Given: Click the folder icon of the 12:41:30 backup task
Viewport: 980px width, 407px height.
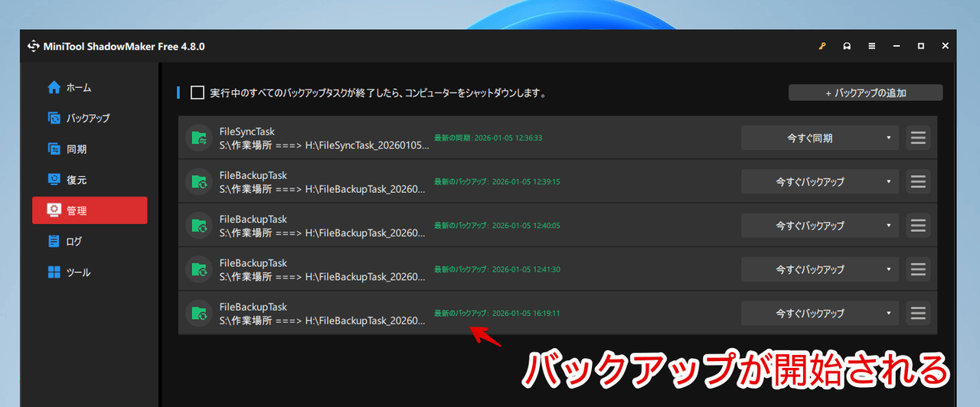Looking at the screenshot, I should (x=198, y=269).
